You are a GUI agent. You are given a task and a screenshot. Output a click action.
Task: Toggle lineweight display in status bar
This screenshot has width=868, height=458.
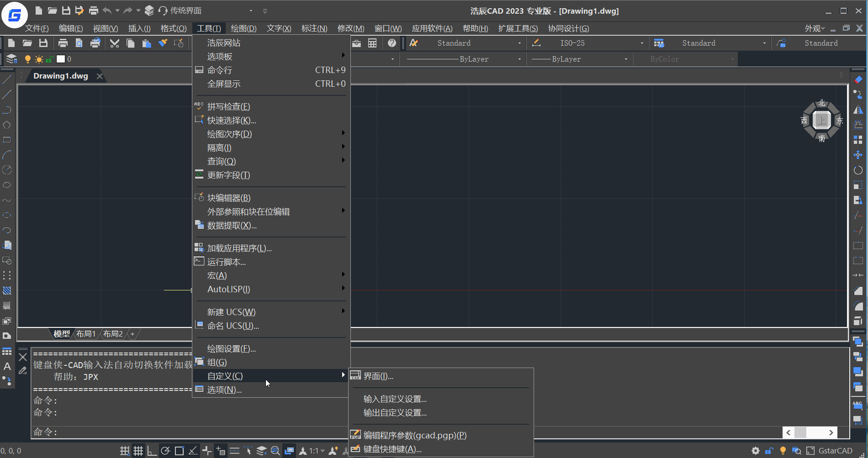(234, 451)
